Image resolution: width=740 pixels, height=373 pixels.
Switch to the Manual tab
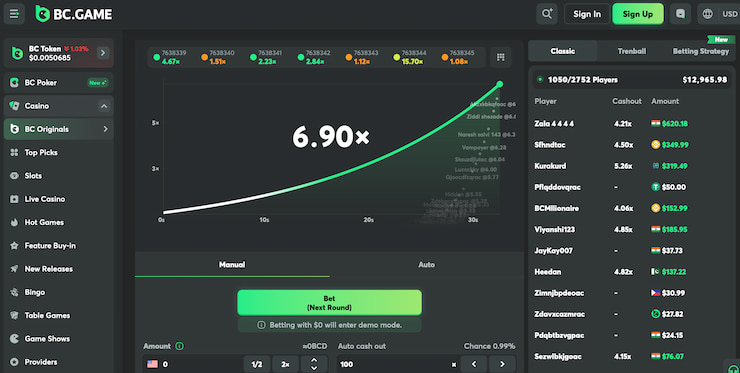pyautogui.click(x=232, y=264)
